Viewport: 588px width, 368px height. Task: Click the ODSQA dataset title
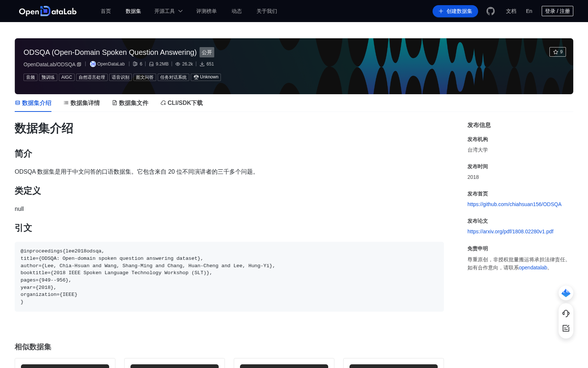(110, 52)
